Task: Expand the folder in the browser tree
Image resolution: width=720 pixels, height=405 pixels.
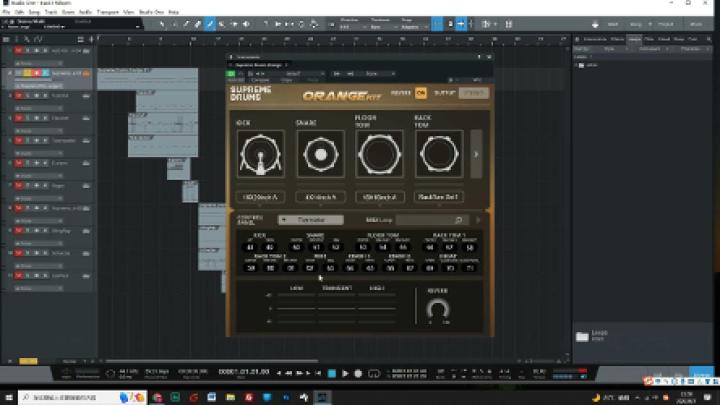Action: [576, 66]
